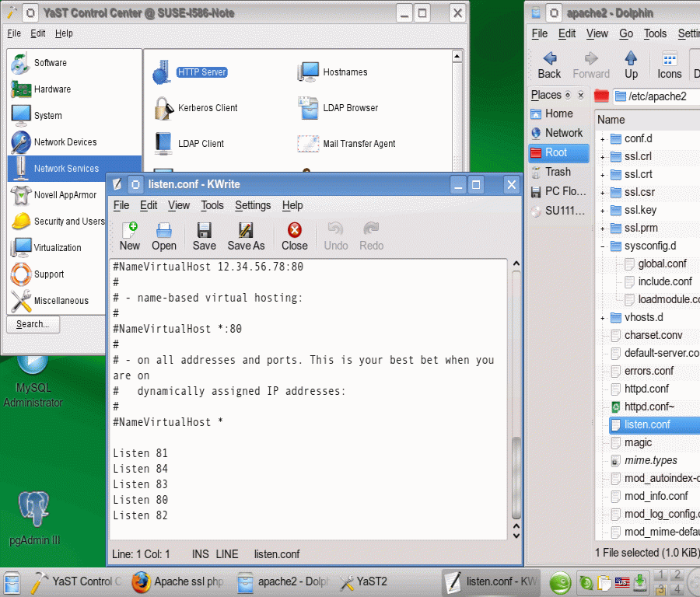Image resolution: width=700 pixels, height=597 pixels.
Task: Open LDAP Client configuration
Action: 189,144
